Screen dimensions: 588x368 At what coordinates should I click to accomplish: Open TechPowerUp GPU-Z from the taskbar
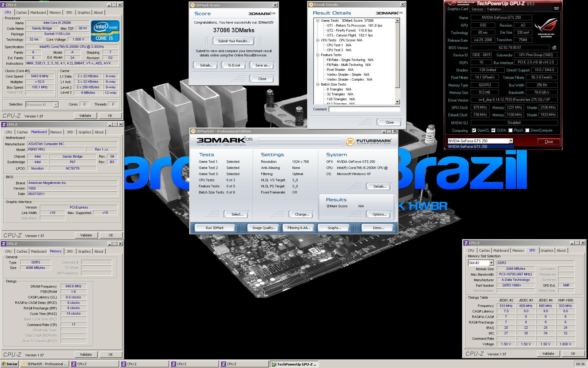[294, 364]
